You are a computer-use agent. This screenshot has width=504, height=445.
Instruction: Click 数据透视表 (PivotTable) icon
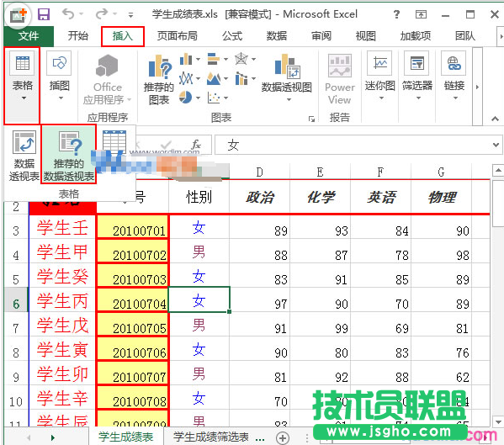(x=24, y=156)
